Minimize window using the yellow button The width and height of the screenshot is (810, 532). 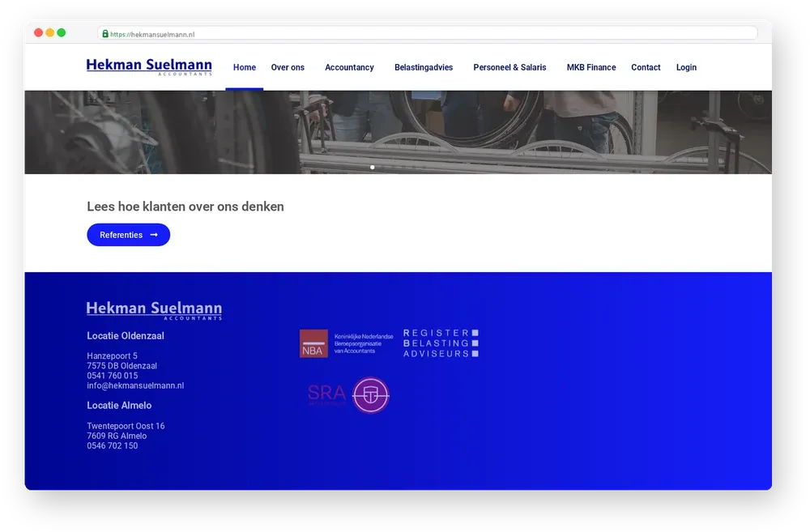[49, 32]
